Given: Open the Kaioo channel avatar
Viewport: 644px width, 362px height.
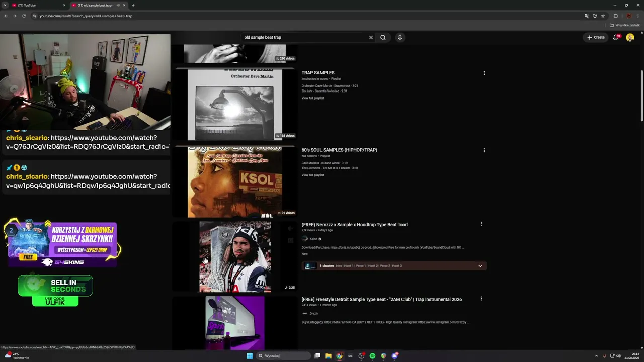Looking at the screenshot, I should coord(304,239).
